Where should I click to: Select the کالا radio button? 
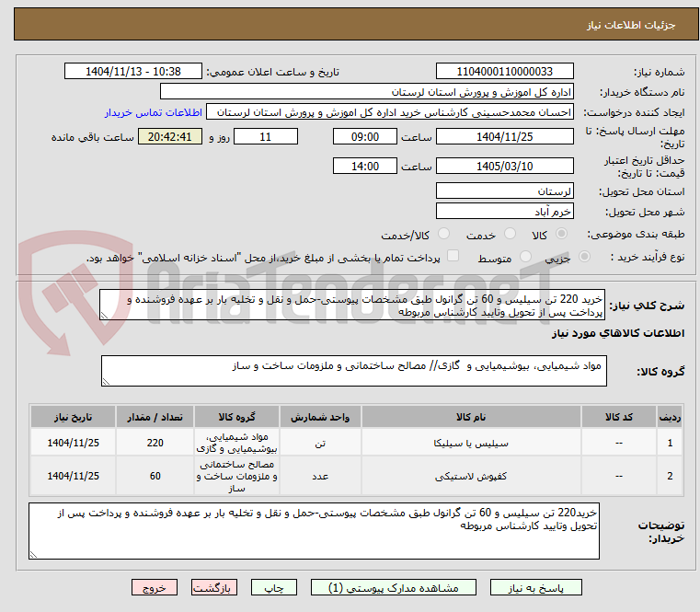pyautogui.click(x=562, y=234)
